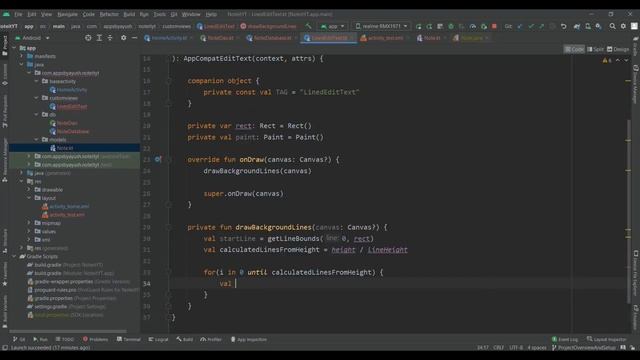
Task: Hide the Project panel using minus icon
Action: tap(134, 38)
